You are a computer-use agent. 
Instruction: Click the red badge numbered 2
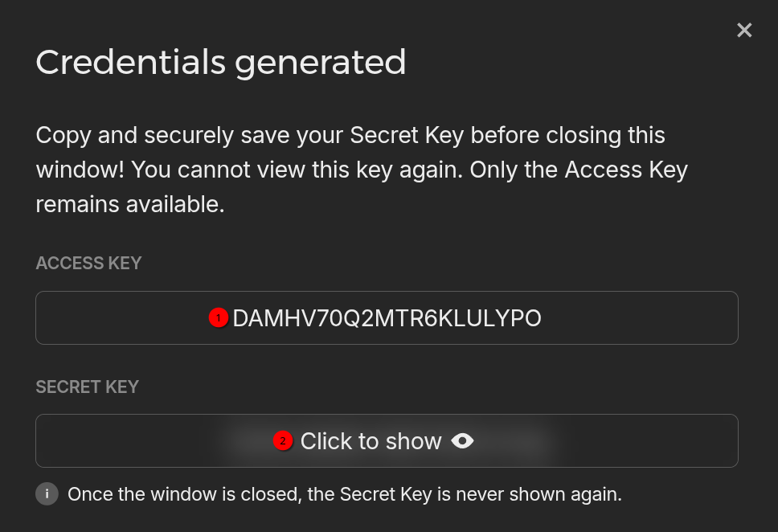283,440
